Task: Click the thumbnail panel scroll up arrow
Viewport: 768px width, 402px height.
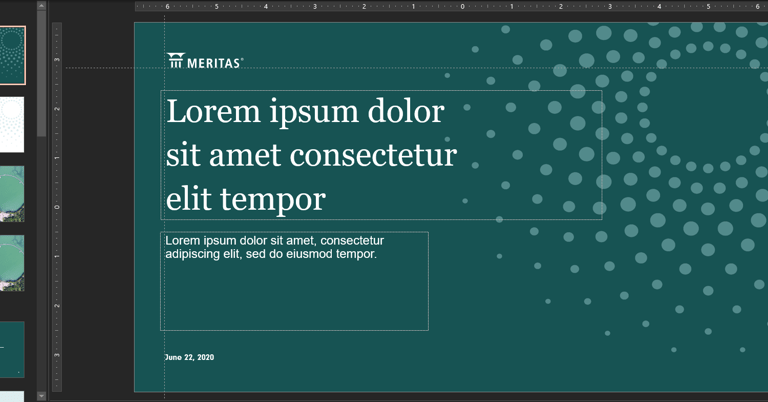Action: point(42,6)
